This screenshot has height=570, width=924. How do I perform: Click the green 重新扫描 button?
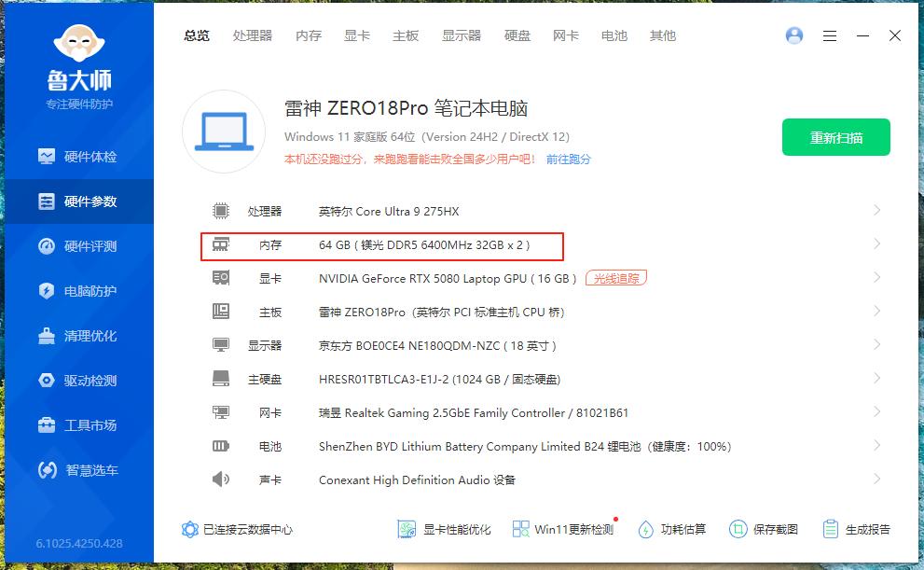836,137
